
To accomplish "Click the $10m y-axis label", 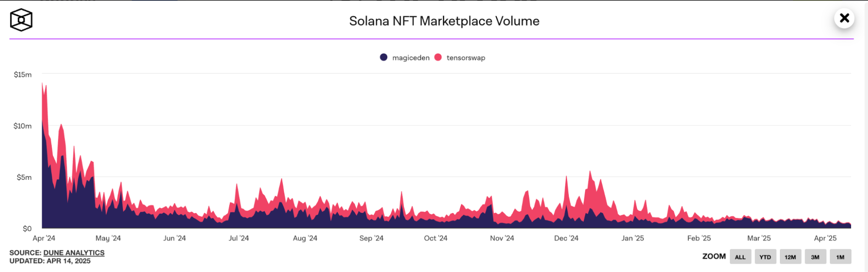I will click(x=23, y=126).
